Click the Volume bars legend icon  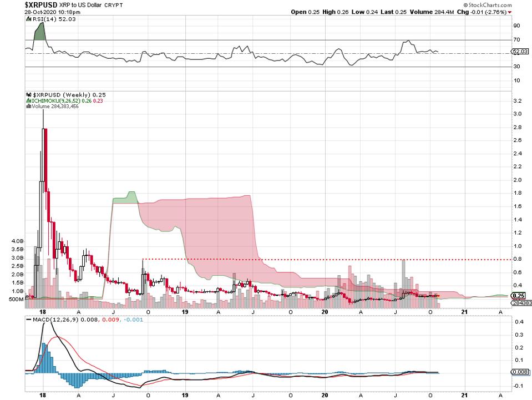[28, 107]
